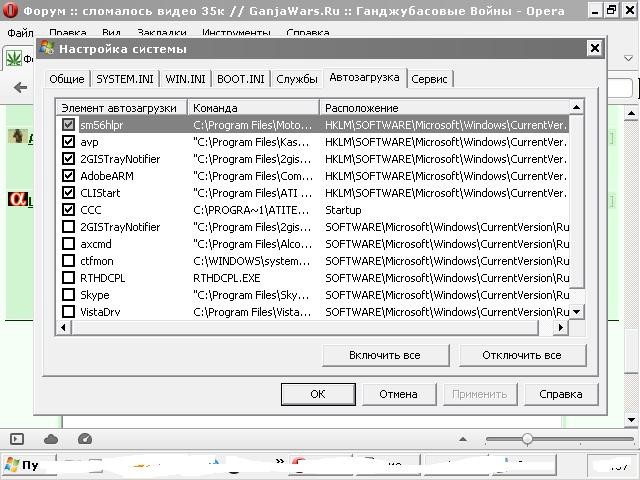Click the list's horizontal scroll-left arrow
Viewport: 640px width, 480px height.
pos(63,327)
